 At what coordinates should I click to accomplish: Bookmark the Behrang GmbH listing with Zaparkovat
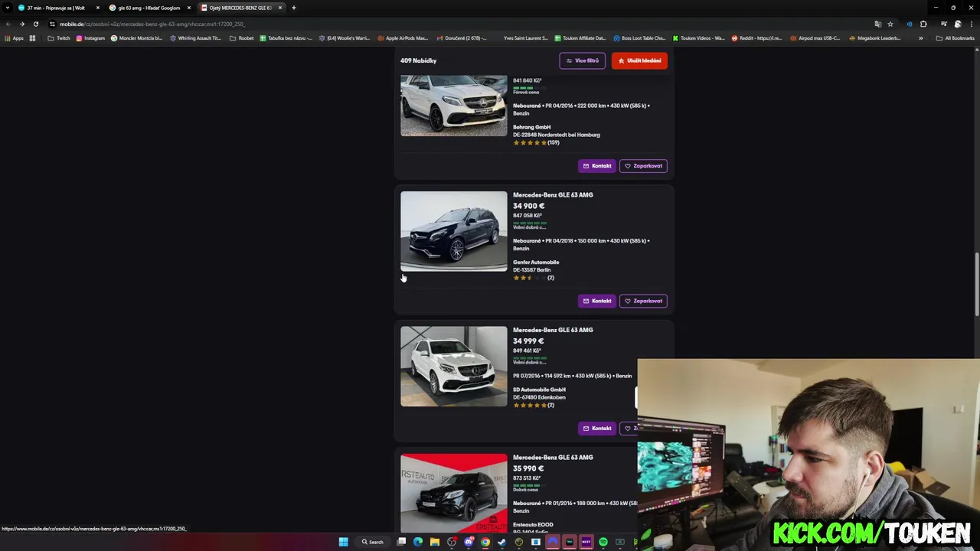643,166
